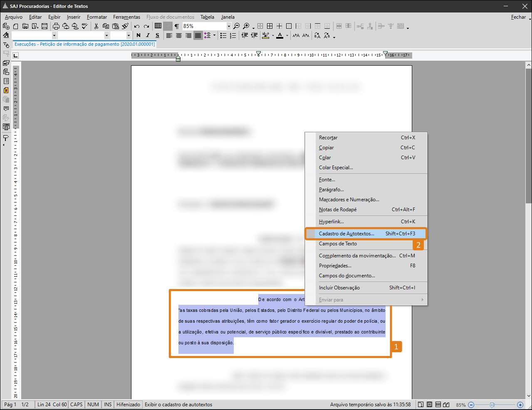
Task: Select Cadastro de Autotextos in context menu
Action: (346, 234)
